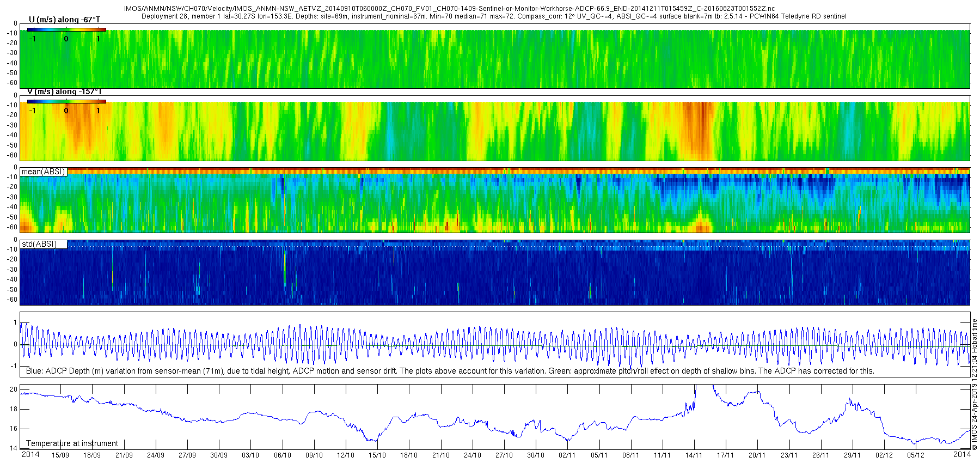
Task: Click the 15/10 date tick label
Action: 377,455
